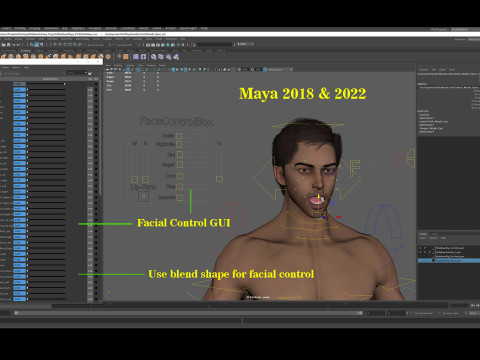Open the viewport Lighting menu
The width and height of the screenshot is (480, 360).
(130, 65)
